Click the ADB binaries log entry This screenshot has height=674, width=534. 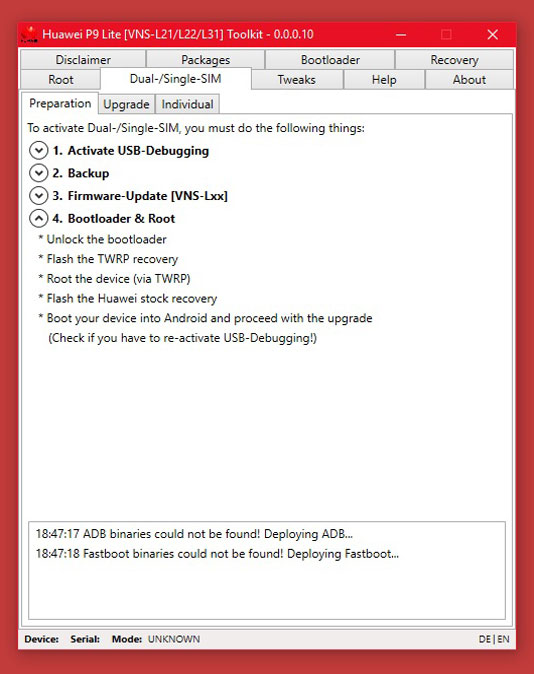pos(194,534)
